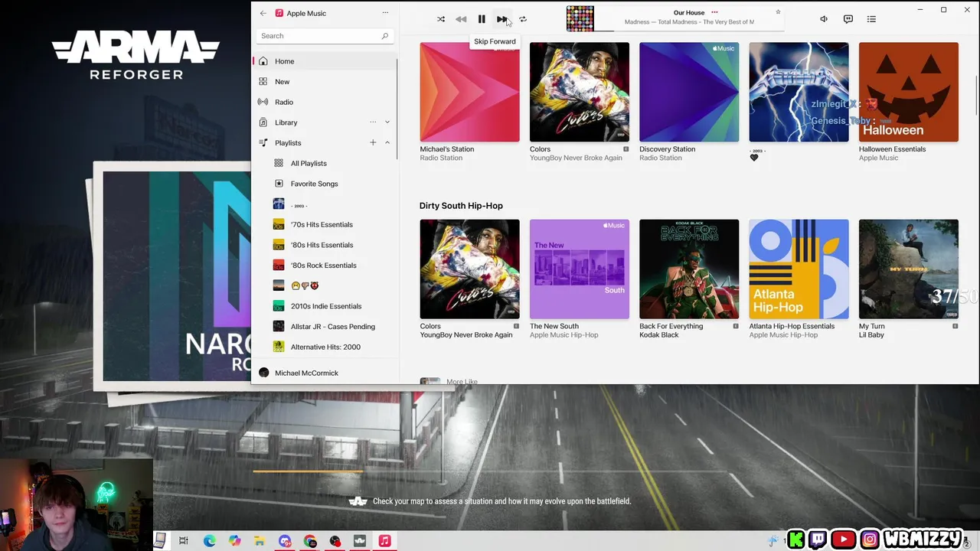Open Library in the sidebar
Screen dimensions: 980x551
(325, 122)
